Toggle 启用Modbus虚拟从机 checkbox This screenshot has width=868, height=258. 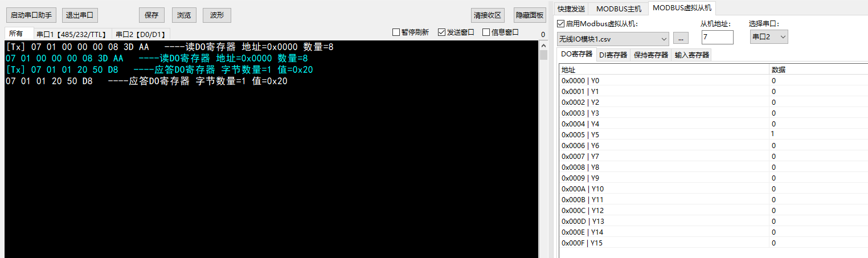(597, 23)
